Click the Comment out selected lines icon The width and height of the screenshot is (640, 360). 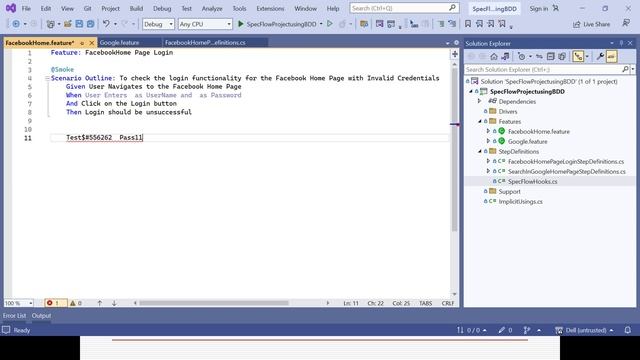pyautogui.click(x=441, y=24)
